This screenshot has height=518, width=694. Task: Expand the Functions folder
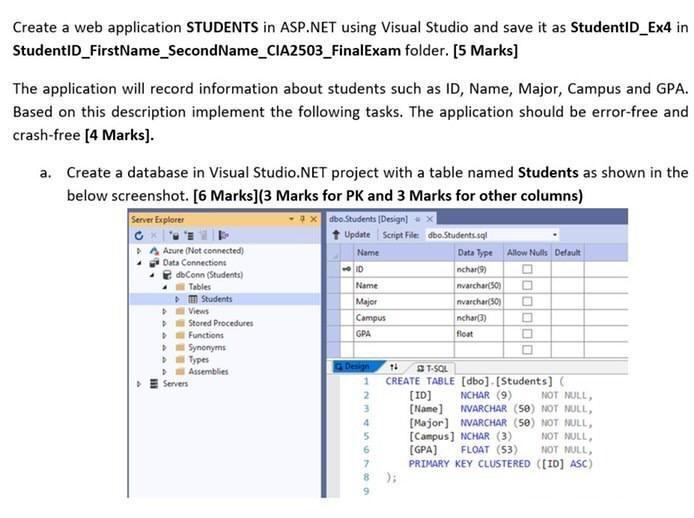[x=164, y=336]
